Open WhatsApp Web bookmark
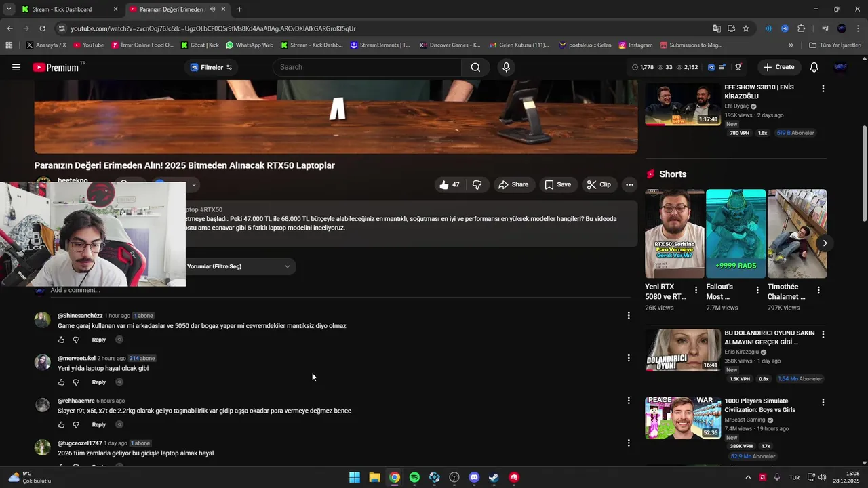This screenshot has height=488, width=868. click(x=250, y=45)
